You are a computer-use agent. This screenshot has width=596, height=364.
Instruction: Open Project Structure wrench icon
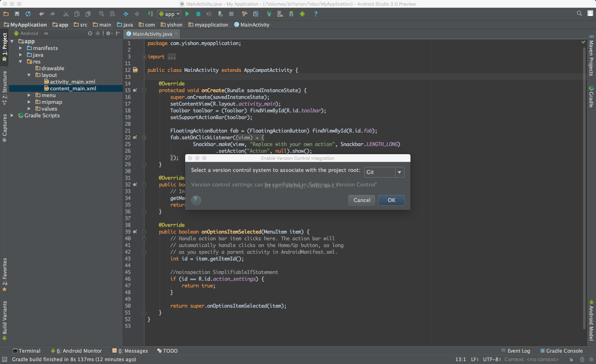pyautogui.click(x=244, y=14)
